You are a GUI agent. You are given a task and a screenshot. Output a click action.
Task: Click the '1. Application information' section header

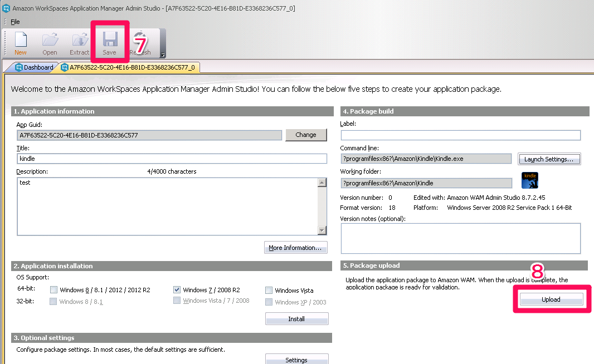[172, 111]
